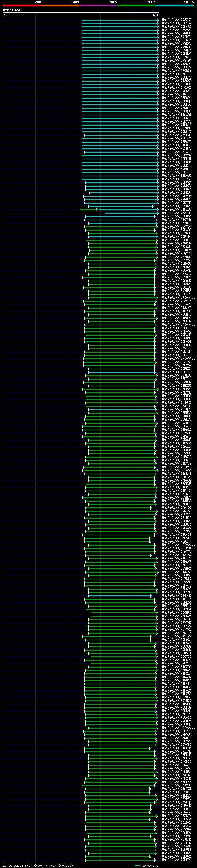Click the white AV541973 query length bar
Image resolution: width=197 pixels, height=868 pixels.
pyautogui.click(x=81, y=13)
